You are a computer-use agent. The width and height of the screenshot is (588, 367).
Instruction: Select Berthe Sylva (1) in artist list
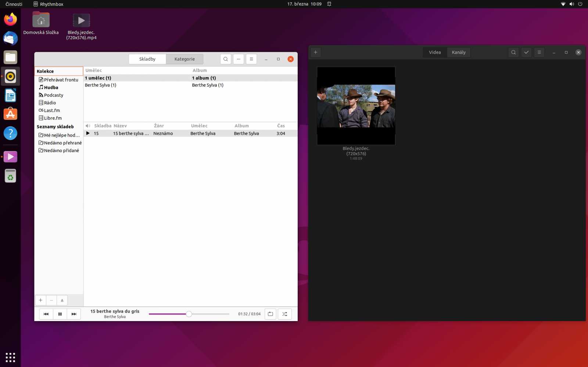[137, 85]
